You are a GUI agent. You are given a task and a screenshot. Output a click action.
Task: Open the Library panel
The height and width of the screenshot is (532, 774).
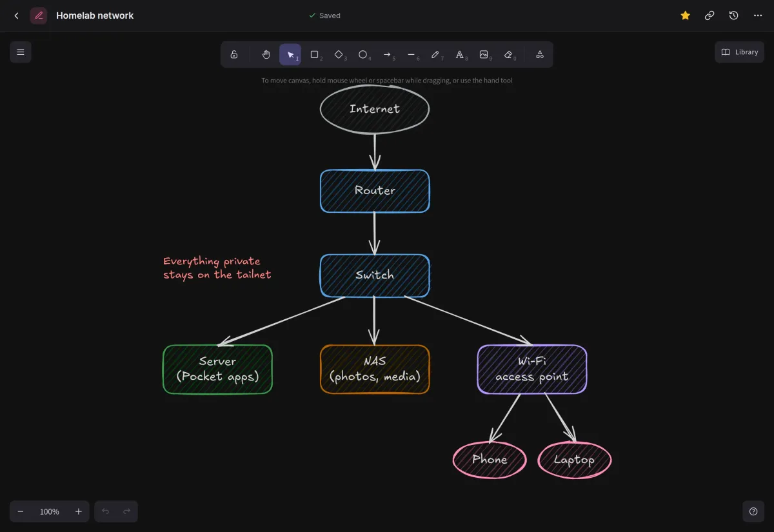click(x=739, y=52)
